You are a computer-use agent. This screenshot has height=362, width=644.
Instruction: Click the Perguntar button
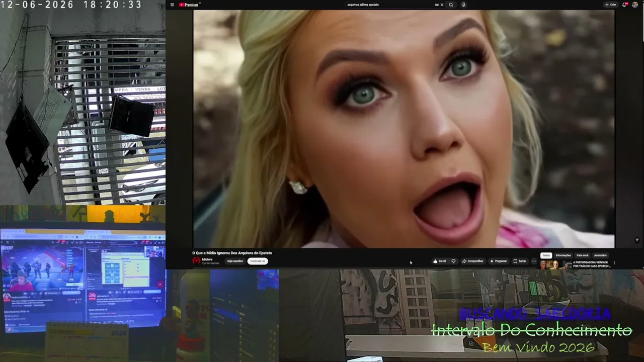[x=499, y=261]
